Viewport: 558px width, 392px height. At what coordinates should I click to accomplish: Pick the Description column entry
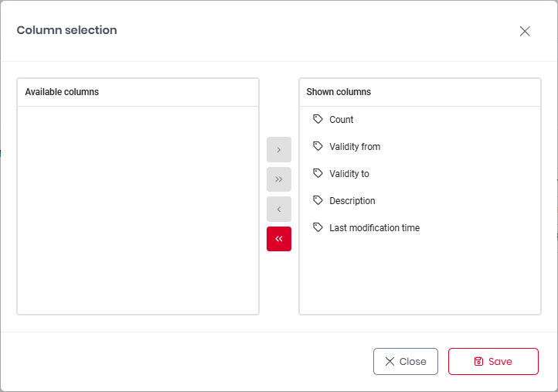pyautogui.click(x=352, y=201)
